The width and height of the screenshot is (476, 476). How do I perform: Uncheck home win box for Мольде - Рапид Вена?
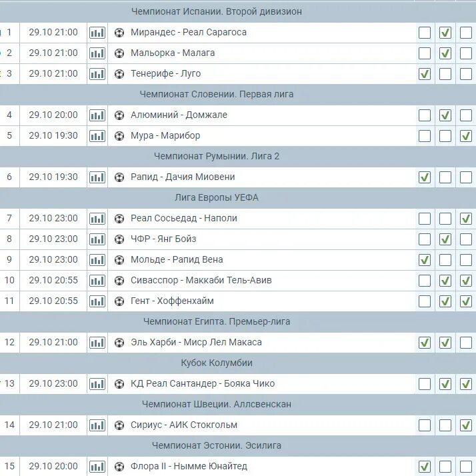(425, 260)
